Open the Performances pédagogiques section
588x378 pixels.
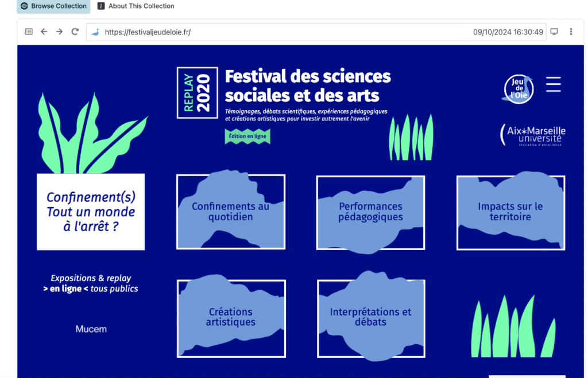370,212
